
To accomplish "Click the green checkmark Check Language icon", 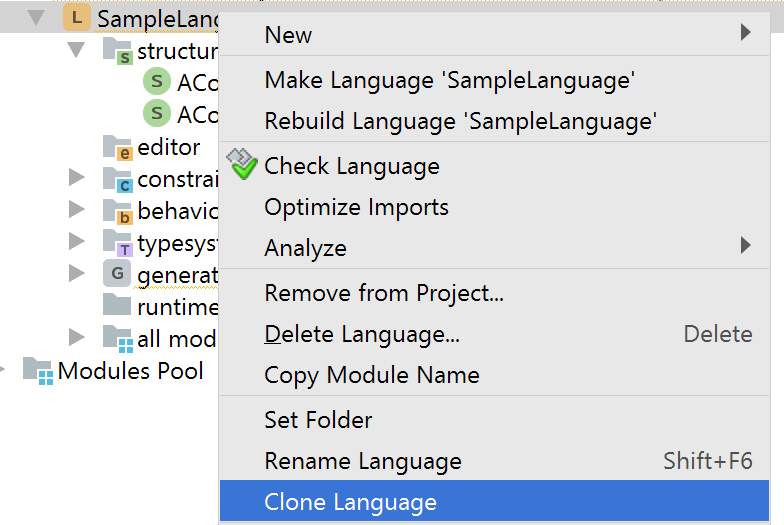I will coord(242,166).
